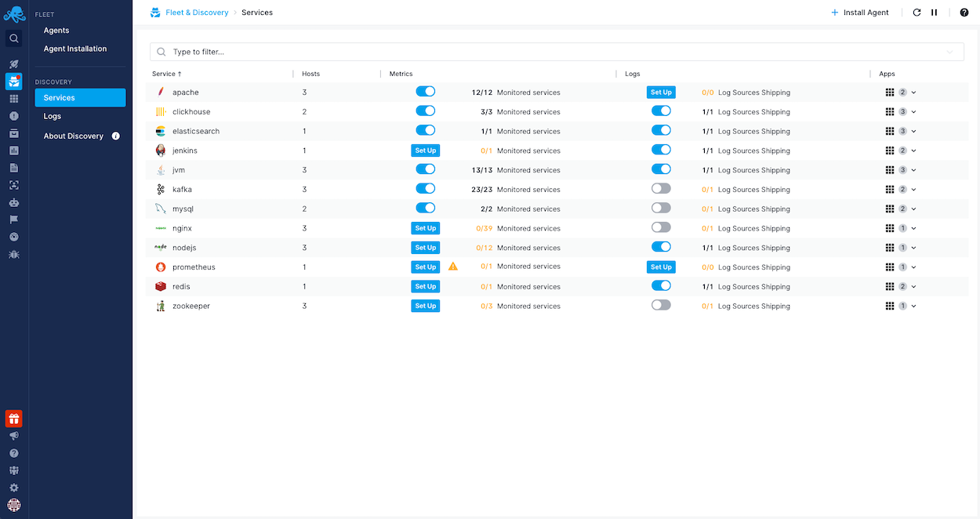Click the apps grid icon for kafka

click(x=890, y=190)
